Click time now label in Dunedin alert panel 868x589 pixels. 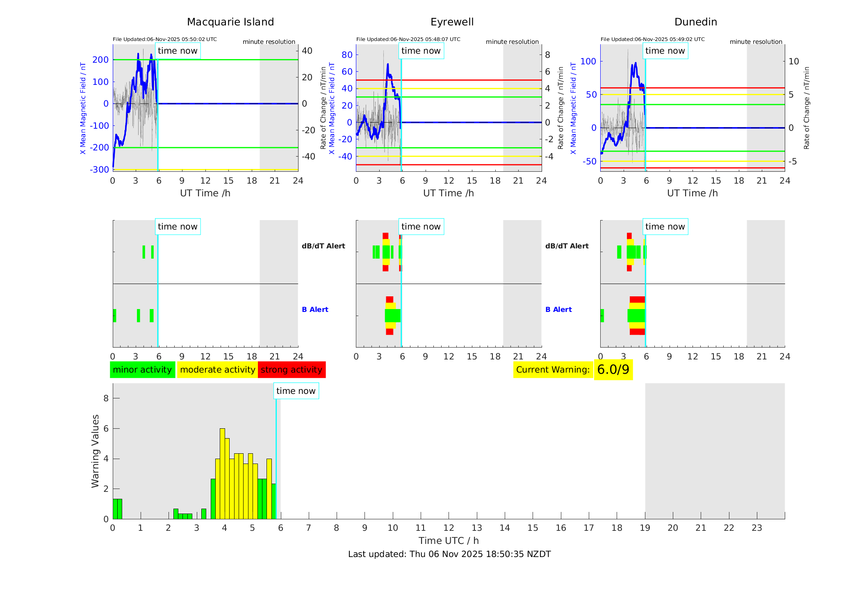pos(665,226)
